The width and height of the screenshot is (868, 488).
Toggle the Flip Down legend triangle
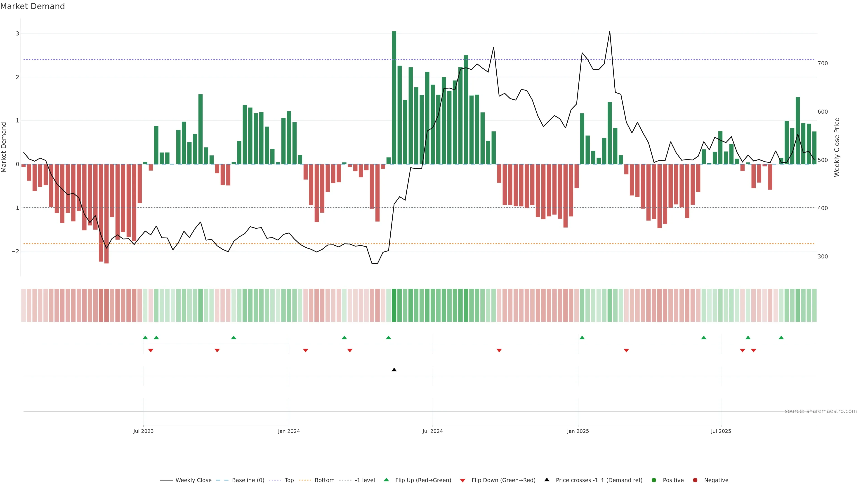tap(463, 480)
